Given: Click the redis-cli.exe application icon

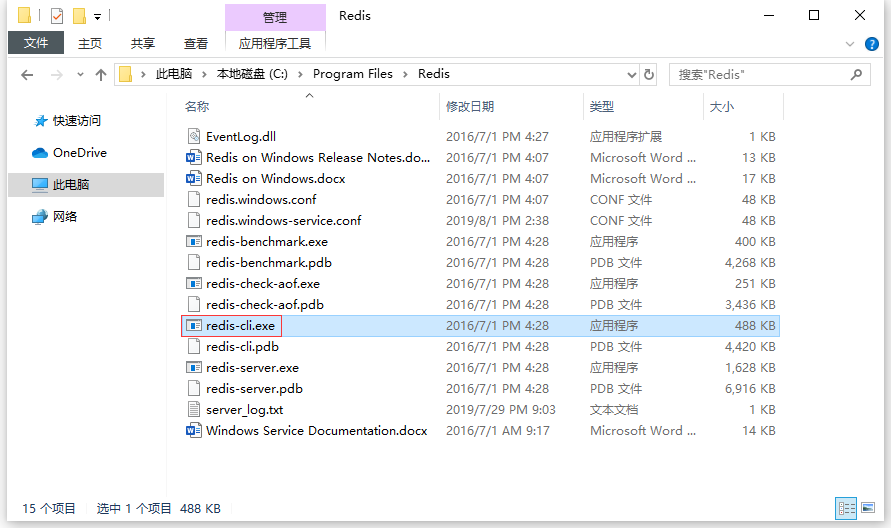Looking at the screenshot, I should click(194, 326).
